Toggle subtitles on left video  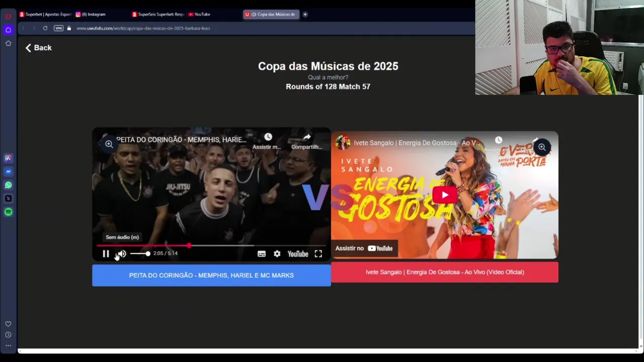262,254
